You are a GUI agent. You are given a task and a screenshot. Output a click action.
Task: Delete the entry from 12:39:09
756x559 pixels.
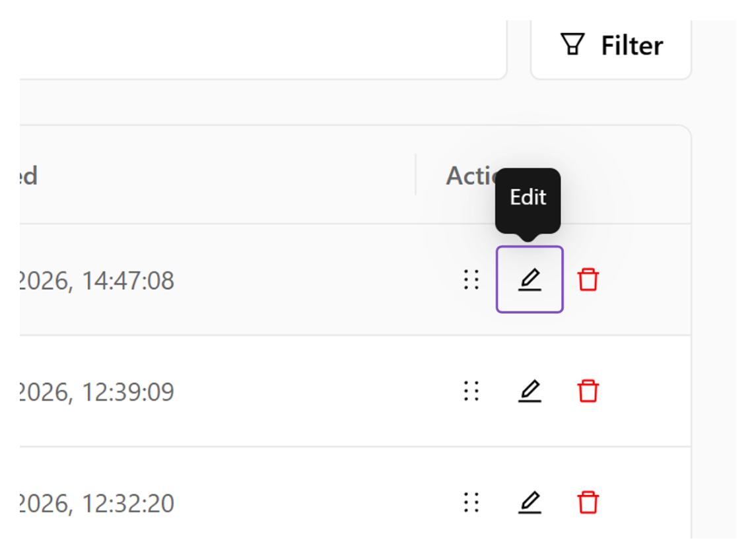588,391
